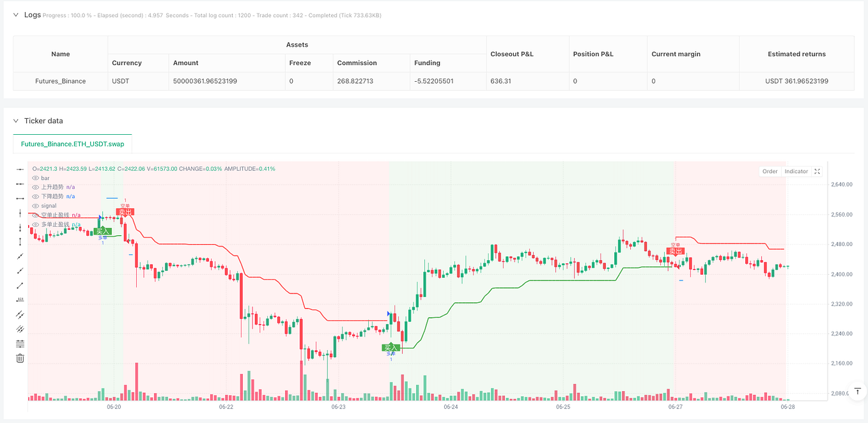The height and width of the screenshot is (423, 868).
Task: Open the Order panel
Action: coord(770,171)
